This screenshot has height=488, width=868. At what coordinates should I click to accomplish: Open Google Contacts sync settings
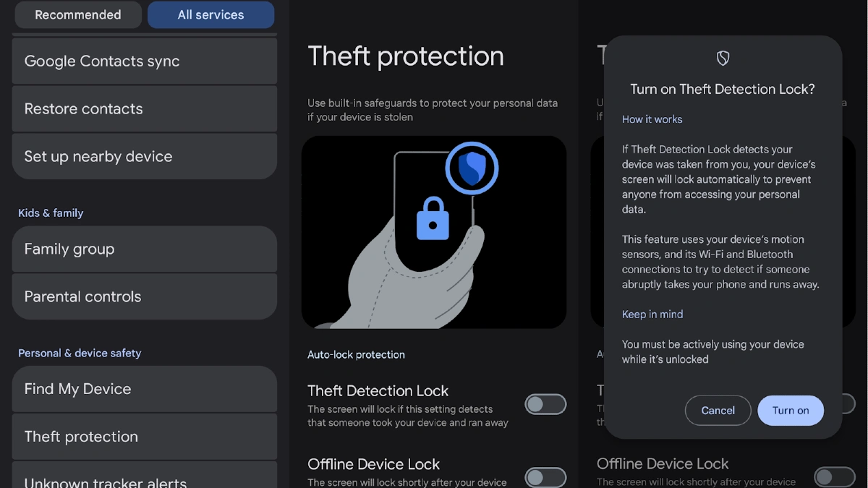pos(144,61)
